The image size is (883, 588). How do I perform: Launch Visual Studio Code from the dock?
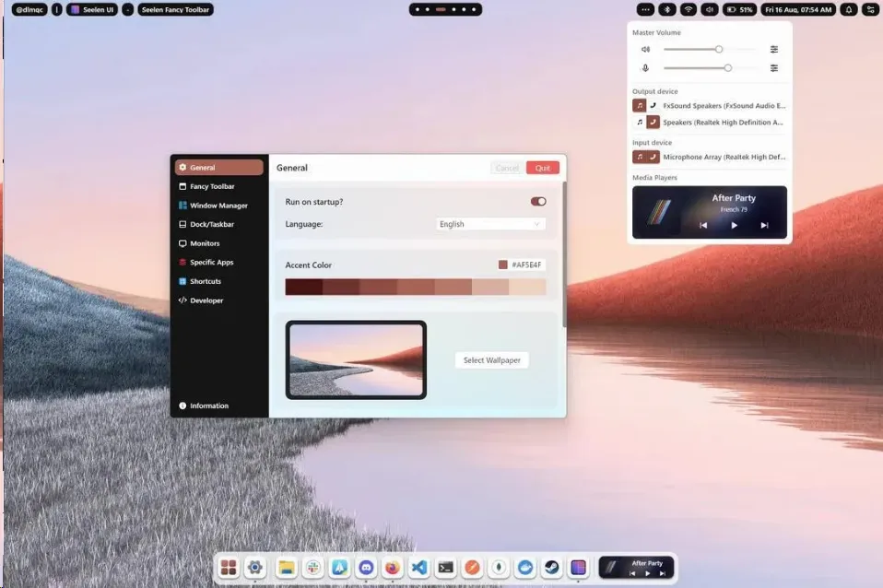(x=419, y=568)
